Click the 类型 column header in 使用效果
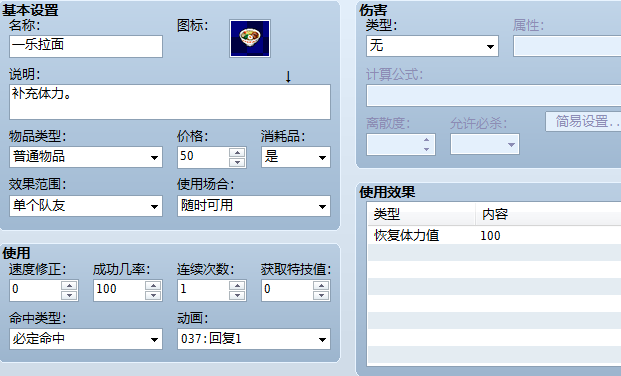This screenshot has height=376, width=621. pyautogui.click(x=421, y=214)
